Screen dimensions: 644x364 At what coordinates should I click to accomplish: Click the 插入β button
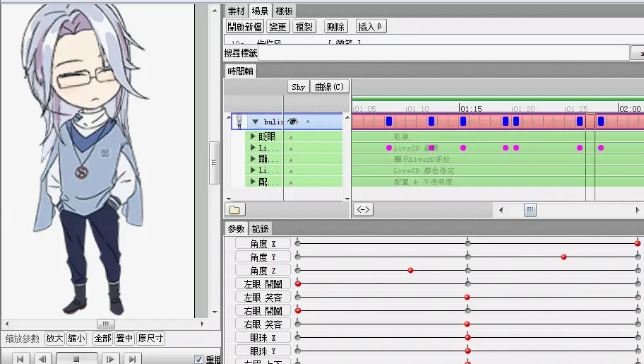tap(371, 27)
